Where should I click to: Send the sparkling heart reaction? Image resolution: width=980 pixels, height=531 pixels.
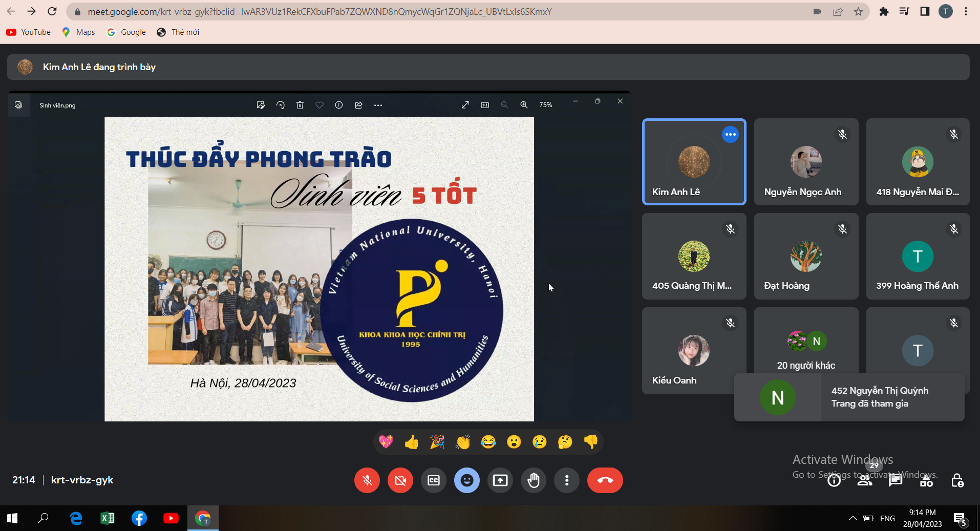click(386, 441)
